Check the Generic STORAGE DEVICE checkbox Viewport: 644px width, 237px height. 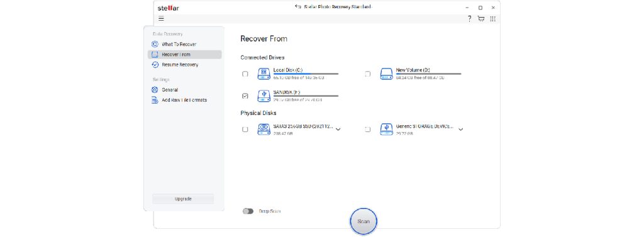(x=367, y=129)
